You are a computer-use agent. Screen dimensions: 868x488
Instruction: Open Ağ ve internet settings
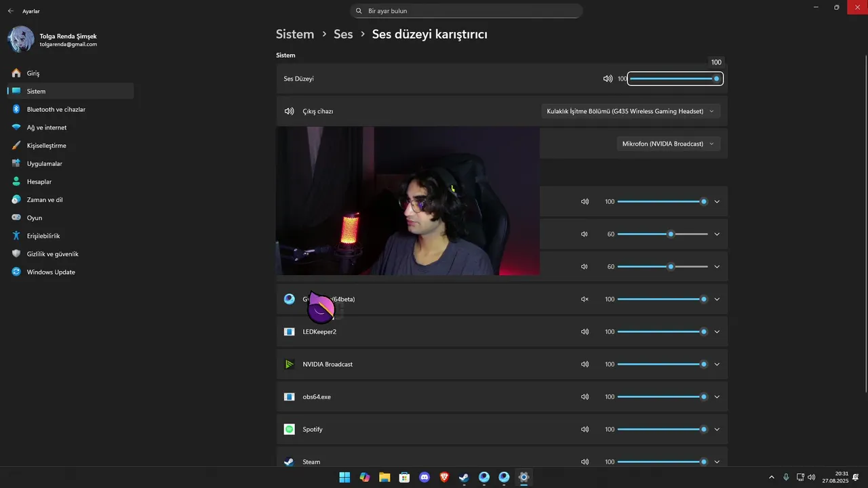click(70, 127)
